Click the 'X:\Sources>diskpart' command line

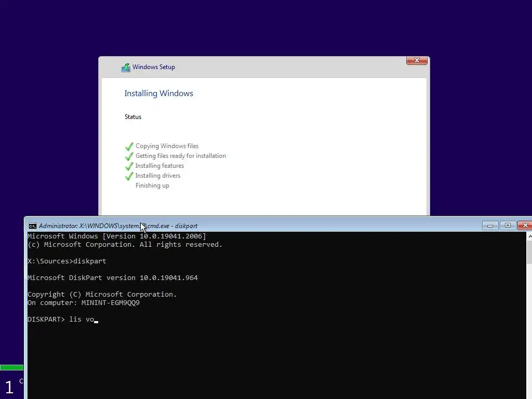(x=67, y=261)
